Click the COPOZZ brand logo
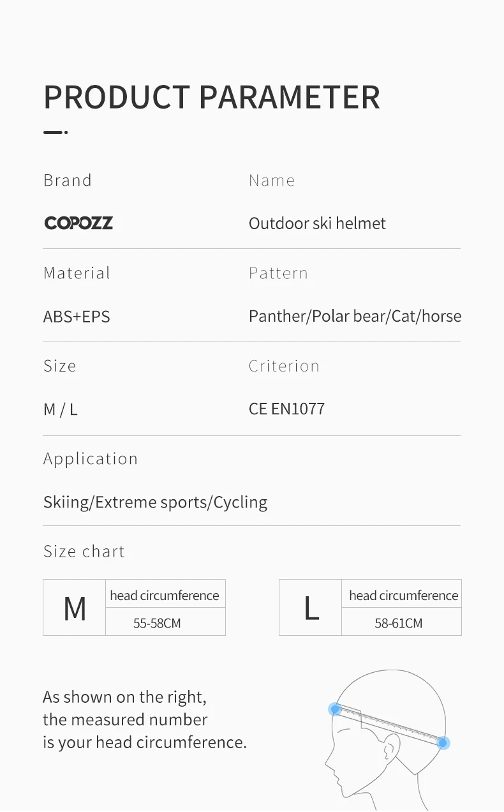The width and height of the screenshot is (504, 812). click(x=78, y=223)
